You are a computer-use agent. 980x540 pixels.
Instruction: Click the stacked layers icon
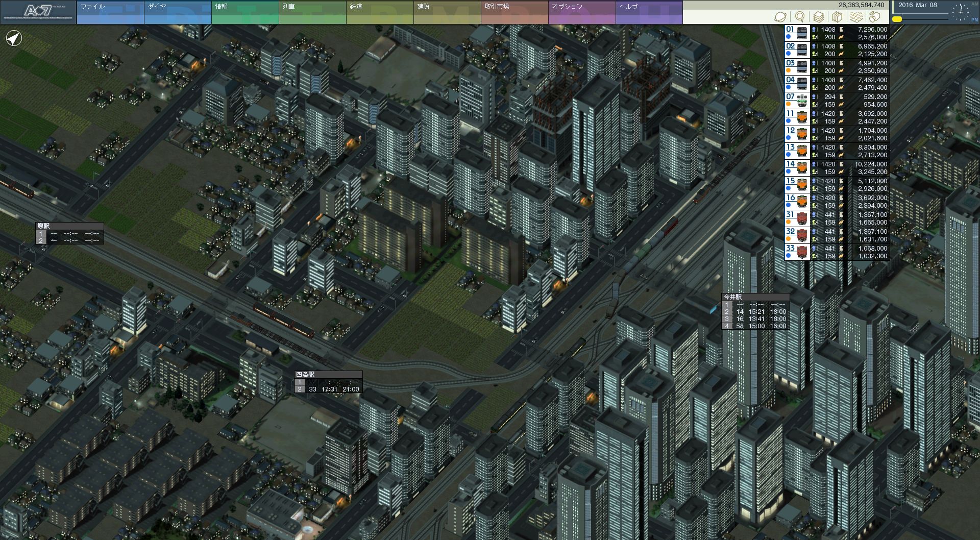click(x=818, y=17)
